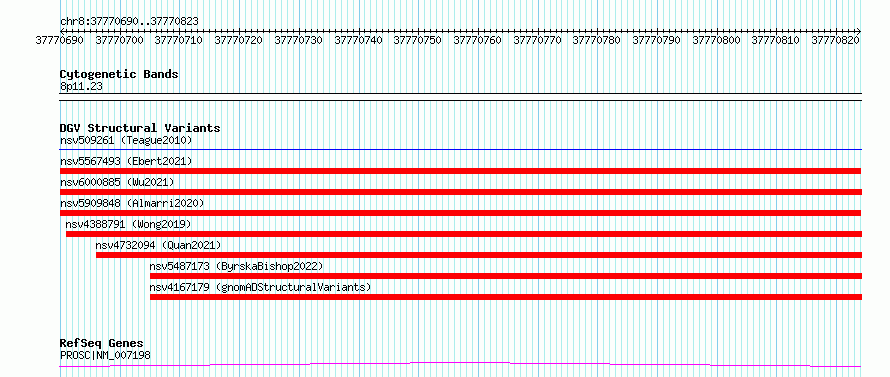The height and width of the screenshot is (377, 890).
Task: Click ruler position 37770730
Action: (299, 40)
